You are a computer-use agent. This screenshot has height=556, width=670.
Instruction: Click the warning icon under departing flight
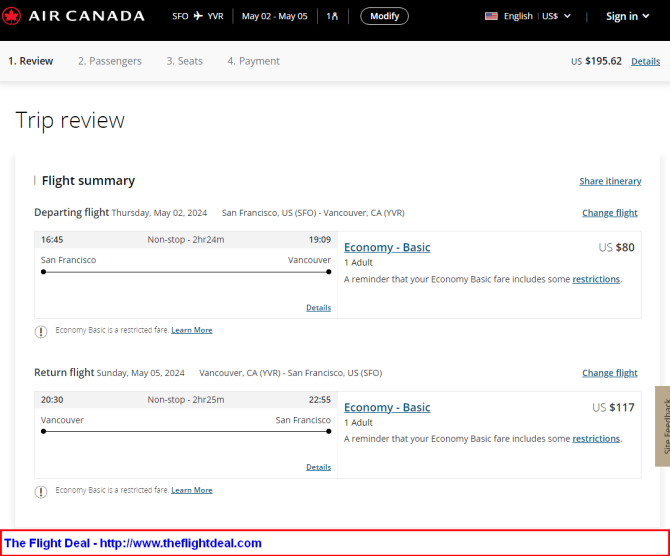tap(41, 331)
